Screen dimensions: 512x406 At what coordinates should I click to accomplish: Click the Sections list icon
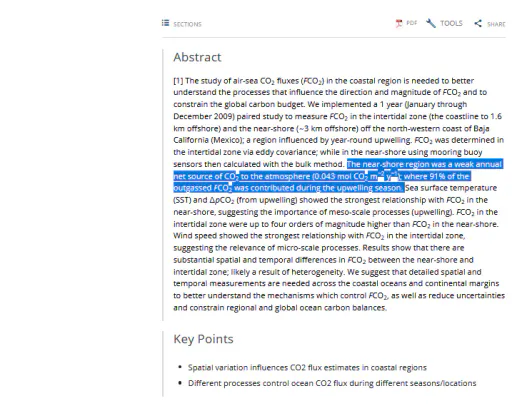[165, 23]
